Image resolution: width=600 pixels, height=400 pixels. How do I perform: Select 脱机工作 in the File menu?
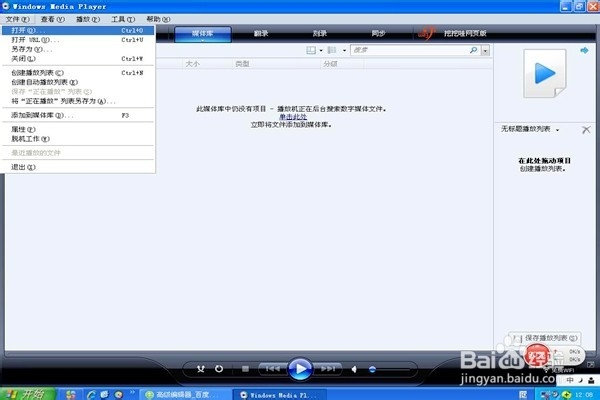(78, 139)
